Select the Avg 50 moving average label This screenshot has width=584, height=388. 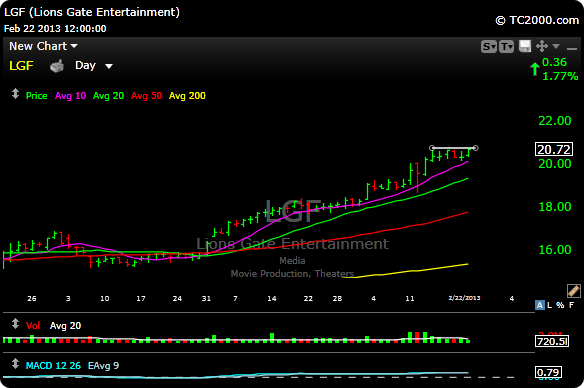click(146, 96)
